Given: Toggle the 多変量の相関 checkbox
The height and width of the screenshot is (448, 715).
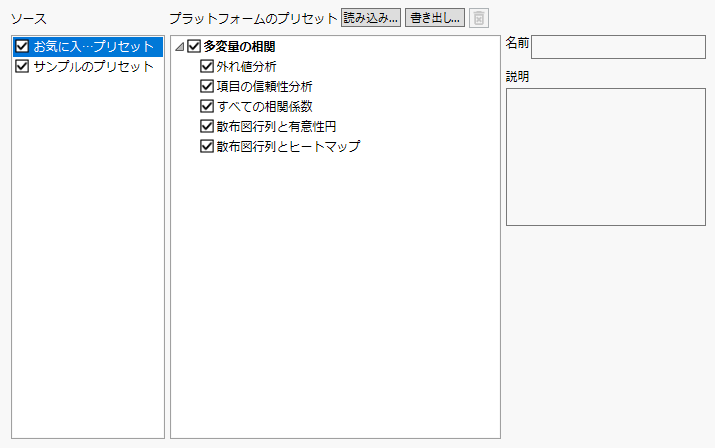Looking at the screenshot, I should pyautogui.click(x=194, y=46).
